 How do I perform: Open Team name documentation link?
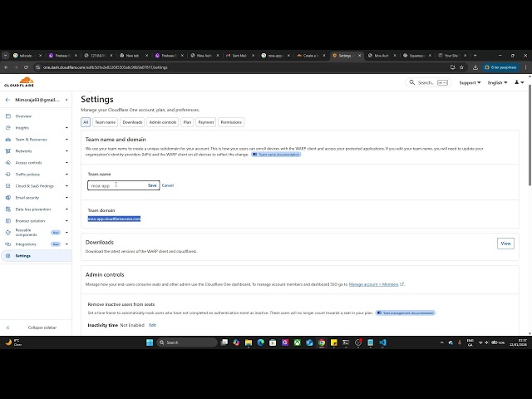[x=276, y=155]
